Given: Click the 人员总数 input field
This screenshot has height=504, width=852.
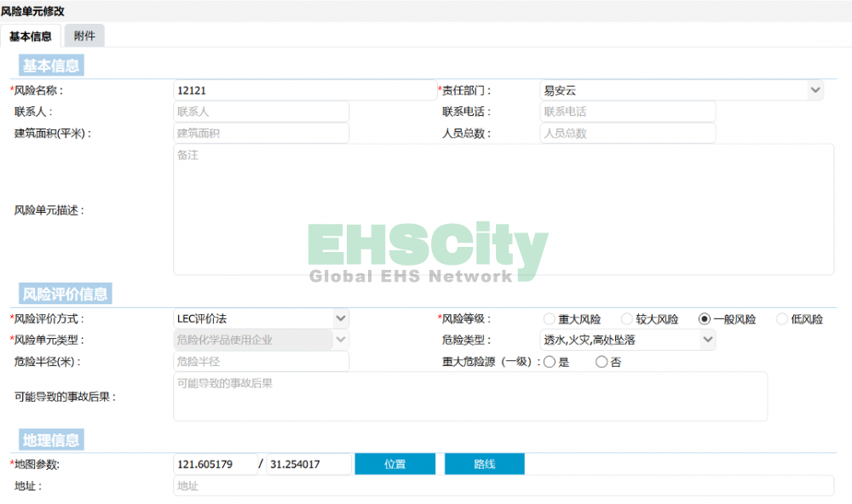Looking at the screenshot, I should pyautogui.click(x=627, y=134).
